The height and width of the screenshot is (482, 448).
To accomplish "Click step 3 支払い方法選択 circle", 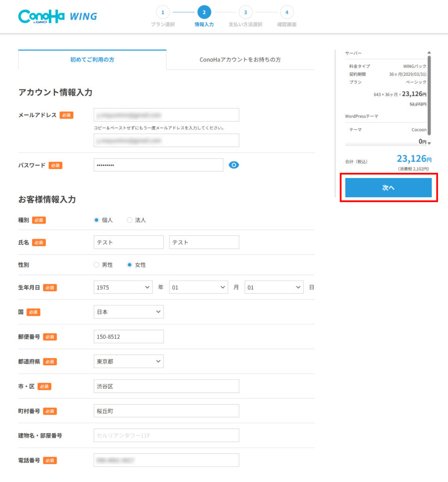I will pos(245,12).
